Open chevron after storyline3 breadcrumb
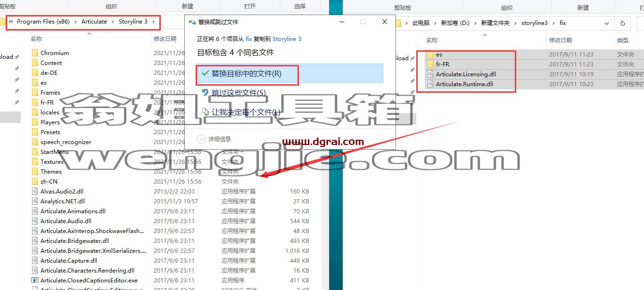 pyautogui.click(x=553, y=23)
